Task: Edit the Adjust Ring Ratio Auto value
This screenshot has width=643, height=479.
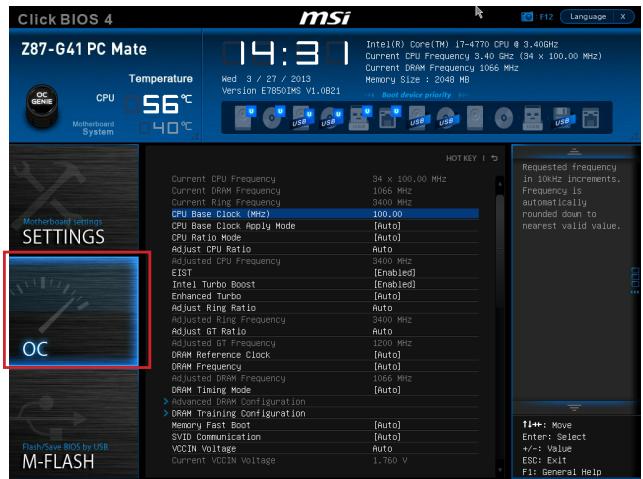Action: pos(382,308)
